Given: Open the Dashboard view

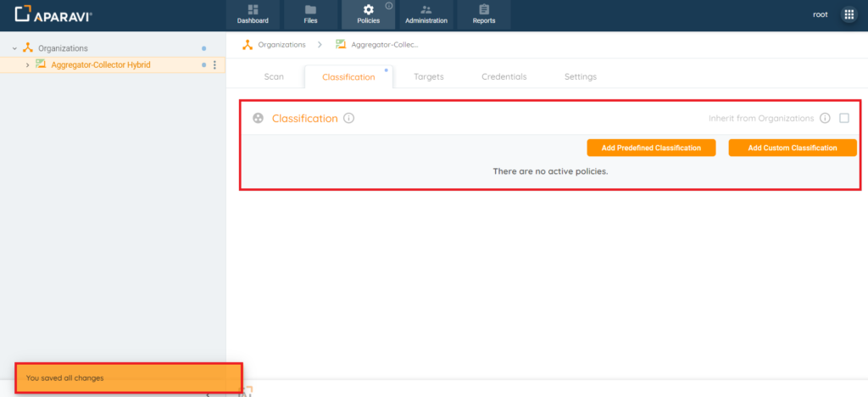Looking at the screenshot, I should click(x=253, y=15).
